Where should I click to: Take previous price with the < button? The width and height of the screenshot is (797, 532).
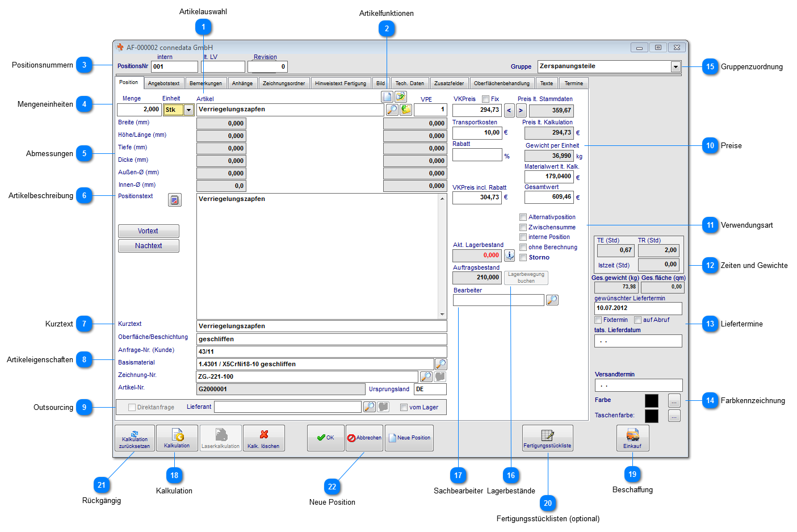(509, 110)
